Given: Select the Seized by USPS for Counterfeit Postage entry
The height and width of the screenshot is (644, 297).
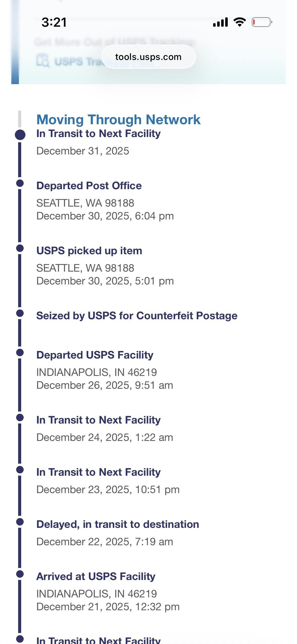Looking at the screenshot, I should coord(137,316).
